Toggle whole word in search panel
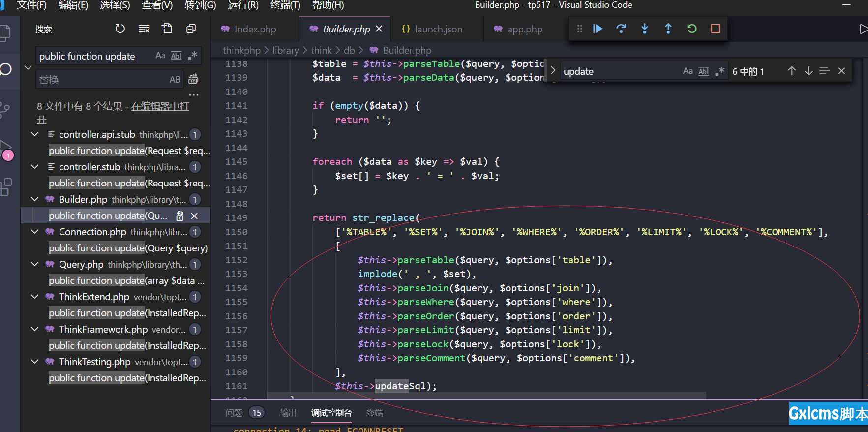 coord(176,56)
